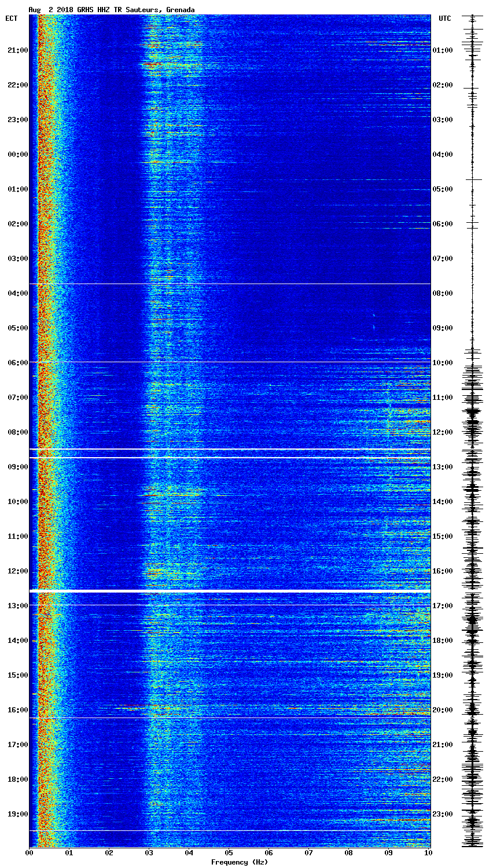Click the 22:00 UTC time label
This screenshot has height=868, width=493.
click(x=443, y=779)
